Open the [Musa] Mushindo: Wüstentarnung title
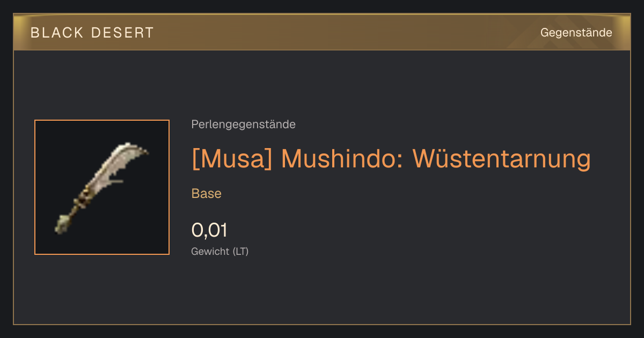Image resolution: width=644 pixels, height=338 pixels. point(391,158)
